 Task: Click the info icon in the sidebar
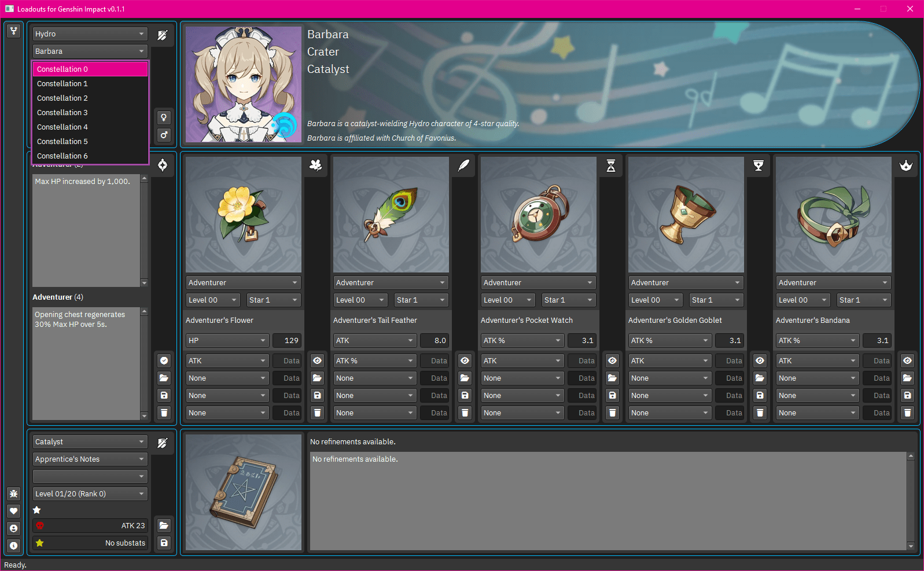click(14, 546)
